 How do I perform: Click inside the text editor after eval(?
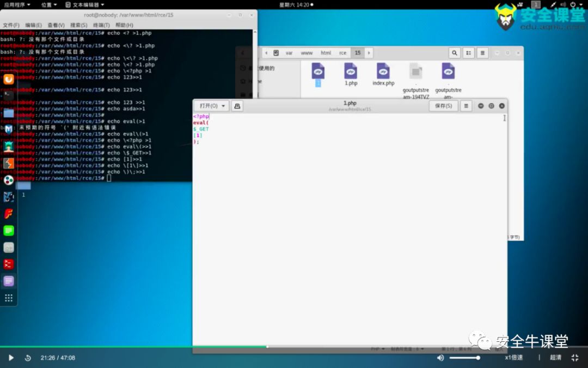209,123
